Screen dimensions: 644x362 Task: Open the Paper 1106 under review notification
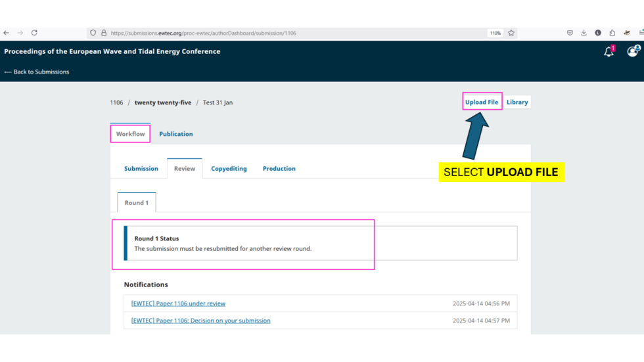[x=178, y=304]
